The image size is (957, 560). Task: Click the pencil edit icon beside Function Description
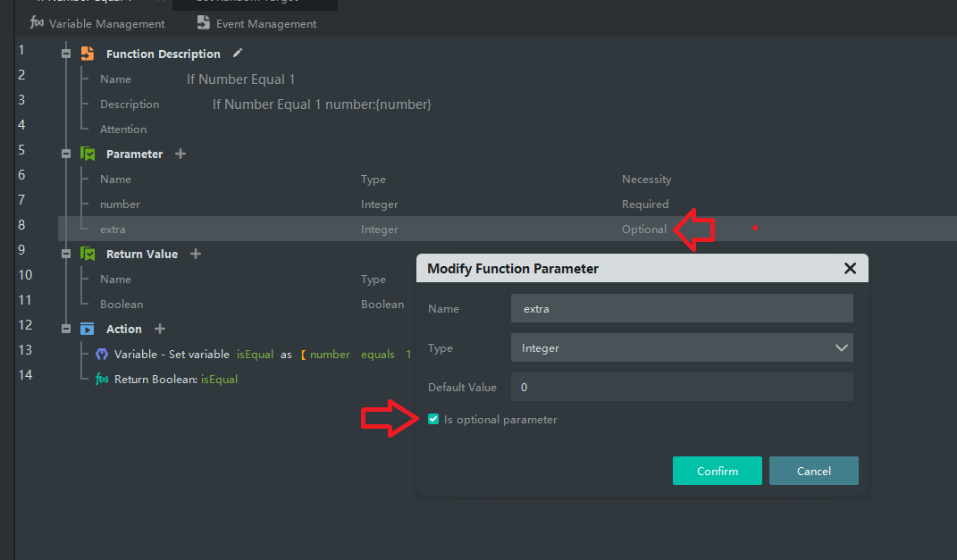pyautogui.click(x=237, y=54)
